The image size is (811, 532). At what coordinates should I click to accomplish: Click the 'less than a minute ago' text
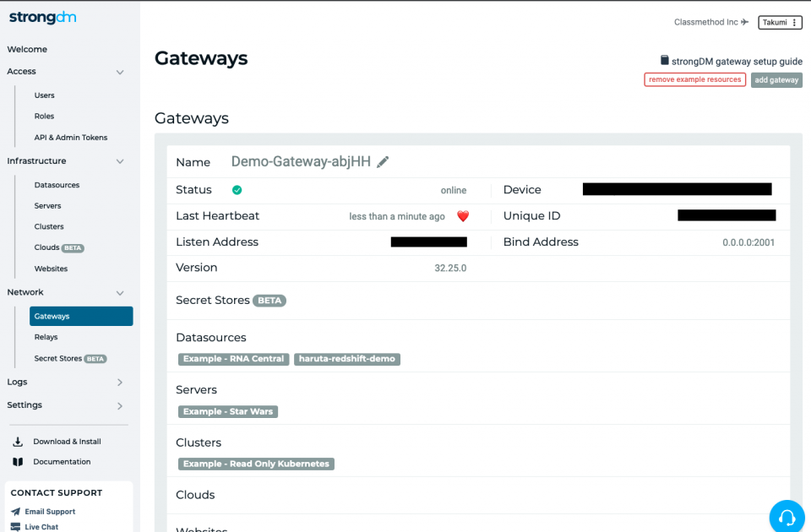click(x=397, y=217)
